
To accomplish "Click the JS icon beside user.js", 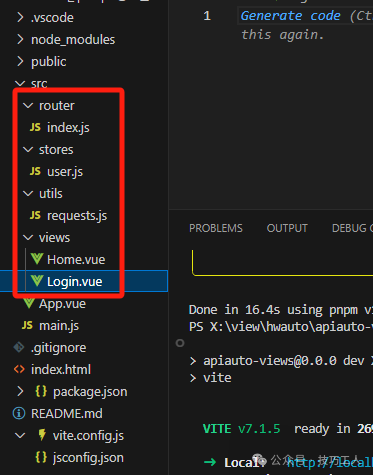I will pyautogui.click(x=35, y=171).
